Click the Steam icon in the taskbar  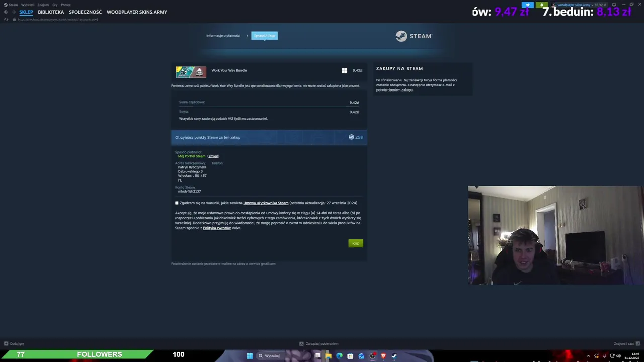[394, 356]
